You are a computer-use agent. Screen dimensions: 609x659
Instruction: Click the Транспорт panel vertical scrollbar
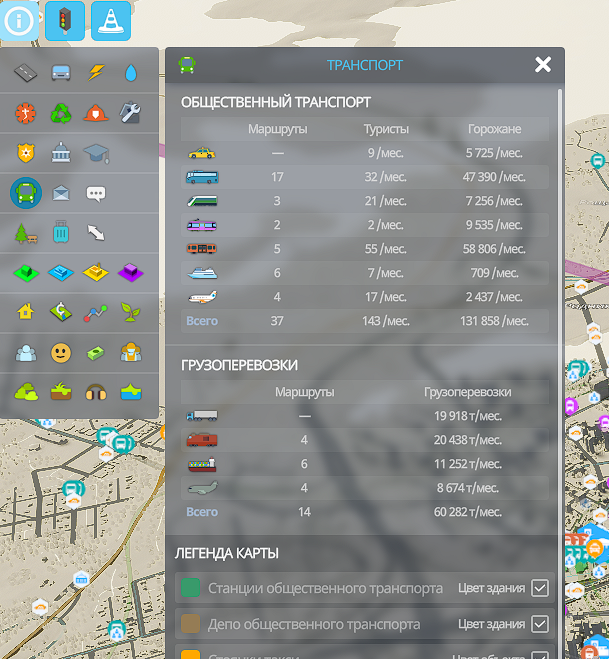tap(559, 300)
